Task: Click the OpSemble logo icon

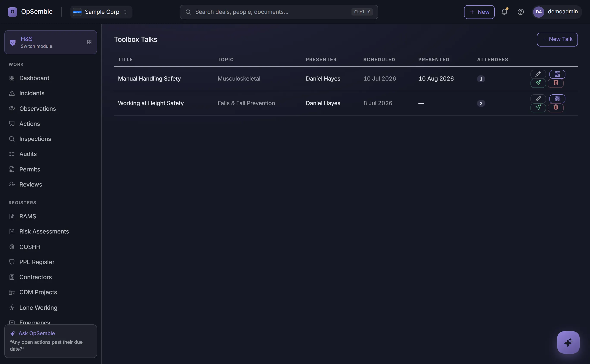Action: point(12,12)
